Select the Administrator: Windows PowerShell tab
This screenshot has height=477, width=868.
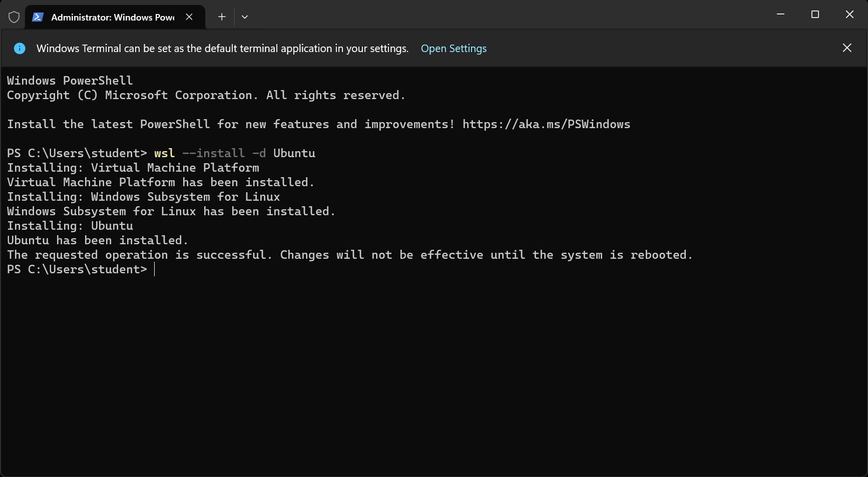click(110, 17)
